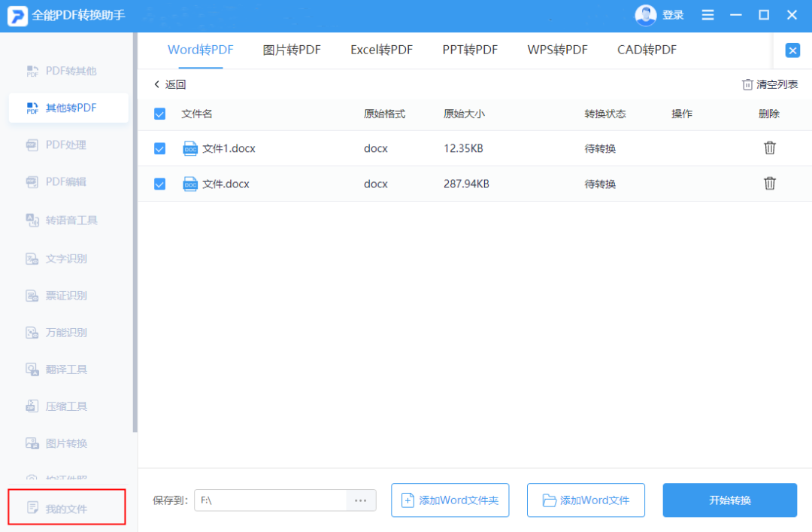
Task: Click 待转换 status of 文件.docx
Action: tap(600, 184)
